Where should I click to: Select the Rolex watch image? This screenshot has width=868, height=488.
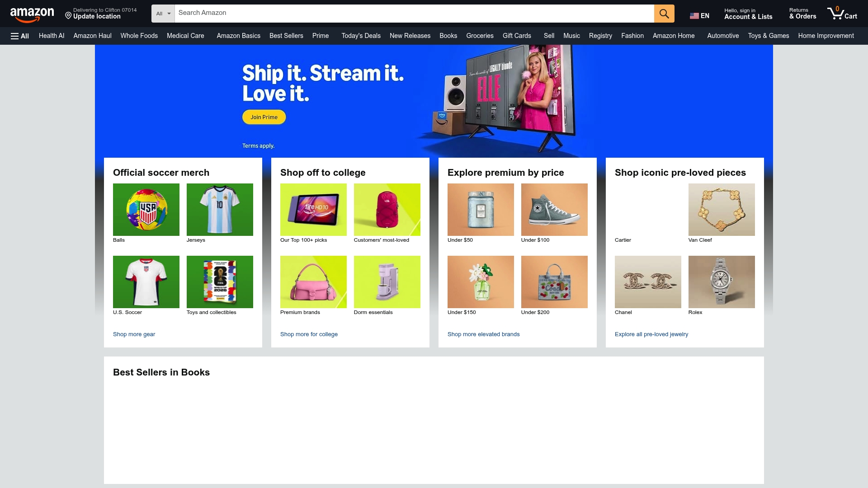[722, 282]
